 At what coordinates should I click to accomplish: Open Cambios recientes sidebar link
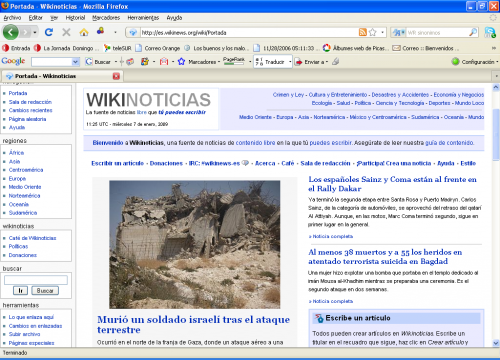click(x=31, y=110)
